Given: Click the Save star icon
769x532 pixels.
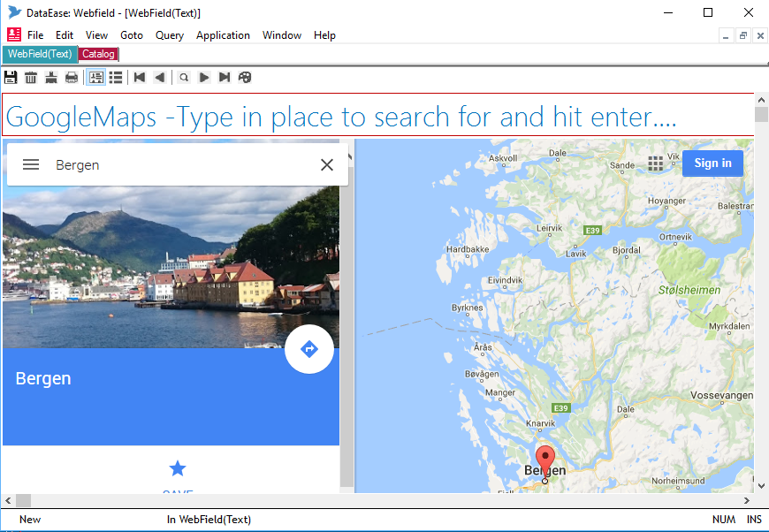Looking at the screenshot, I should (178, 468).
